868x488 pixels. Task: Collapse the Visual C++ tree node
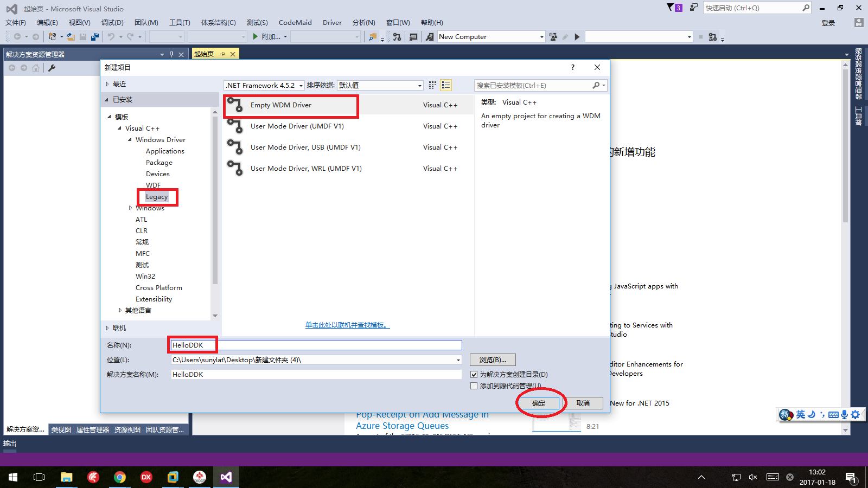[120, 129]
